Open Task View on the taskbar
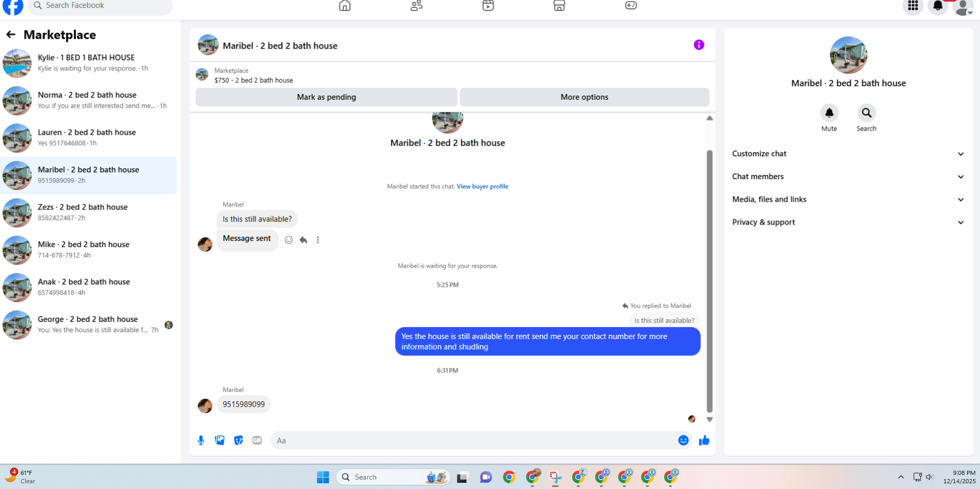The image size is (980, 489). pyautogui.click(x=462, y=477)
